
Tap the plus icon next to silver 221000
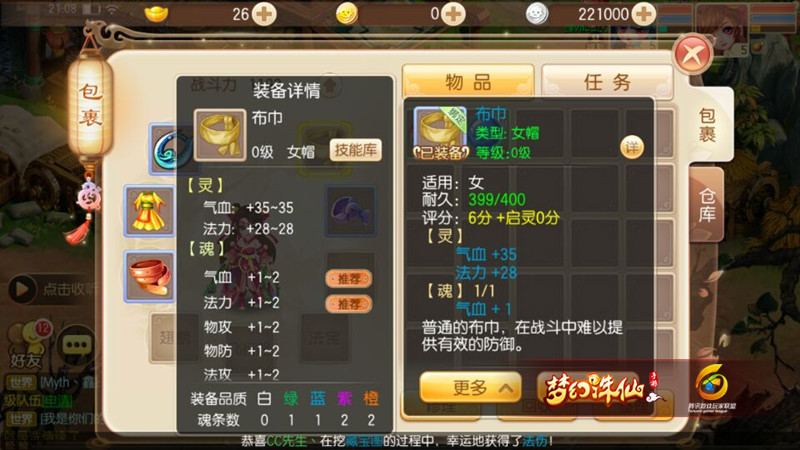(644, 14)
